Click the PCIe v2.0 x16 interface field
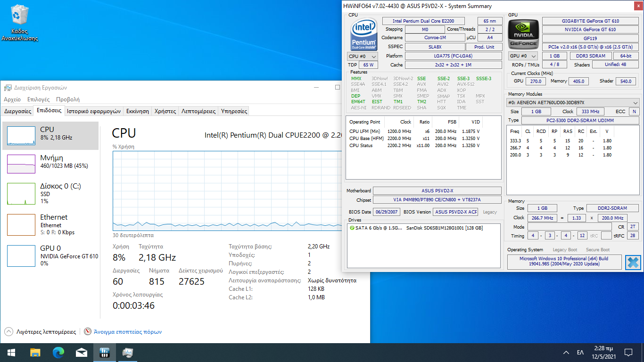Image resolution: width=644 pixels, height=362 pixels. pyautogui.click(x=591, y=47)
